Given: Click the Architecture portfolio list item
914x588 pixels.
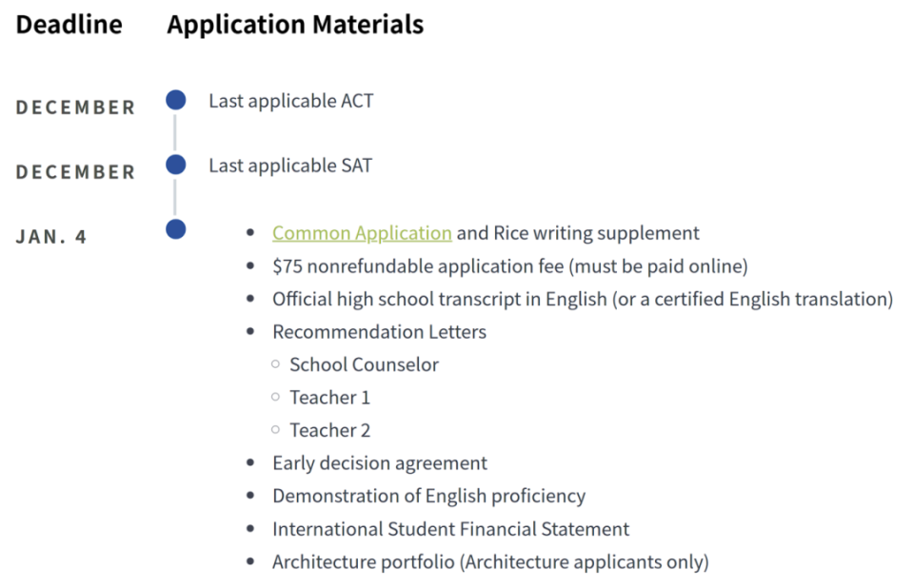Looking at the screenshot, I should (x=490, y=562).
